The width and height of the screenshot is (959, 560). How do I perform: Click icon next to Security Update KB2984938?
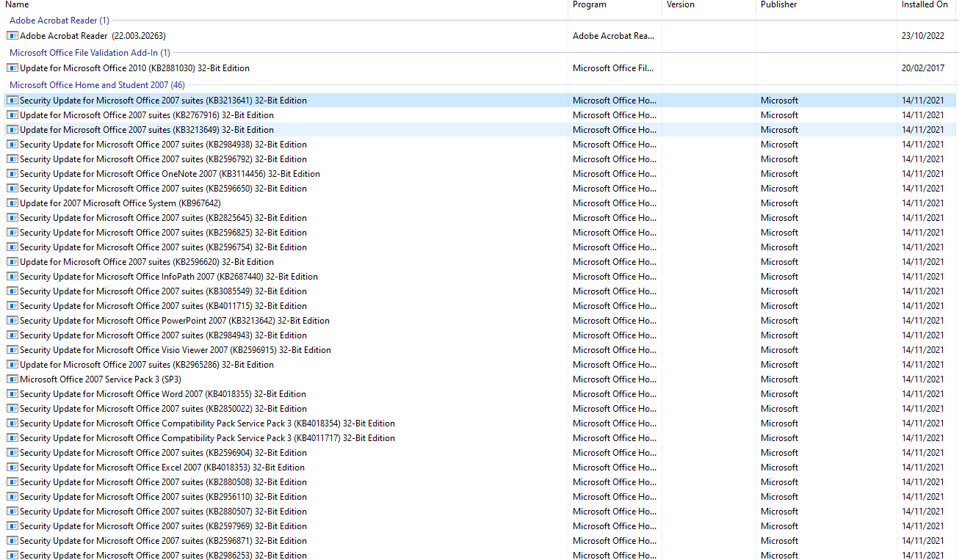coord(12,144)
